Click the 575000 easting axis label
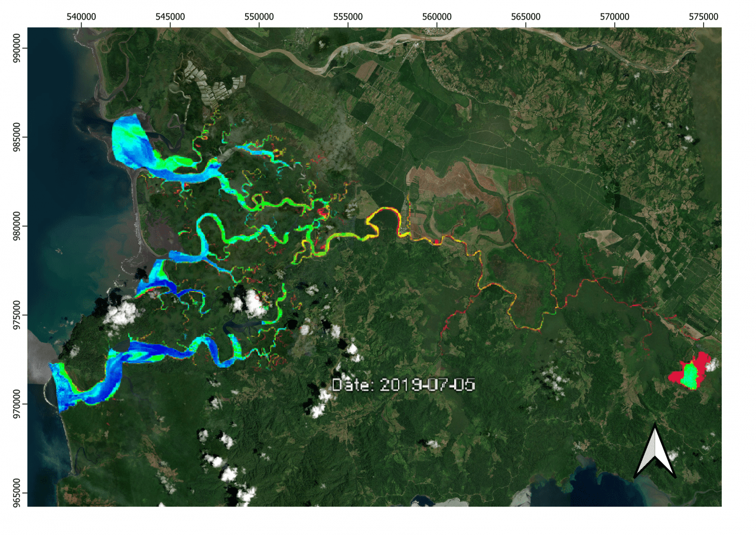 [704, 18]
